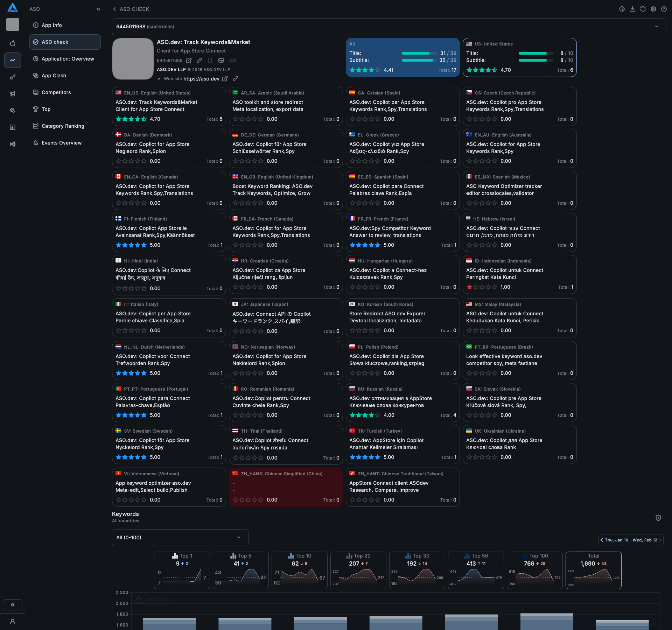Open the https://aso.dev website link
The image size is (672, 630).
[x=201, y=79]
